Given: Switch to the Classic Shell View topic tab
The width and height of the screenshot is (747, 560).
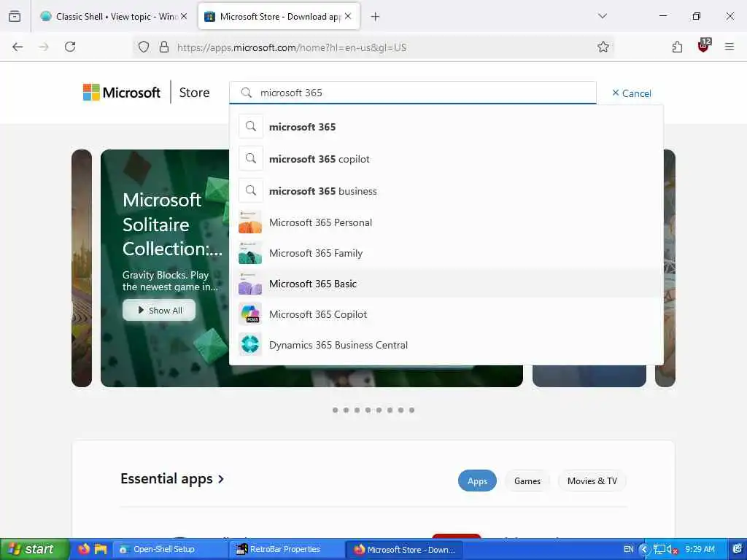Looking at the screenshot, I should [113, 17].
